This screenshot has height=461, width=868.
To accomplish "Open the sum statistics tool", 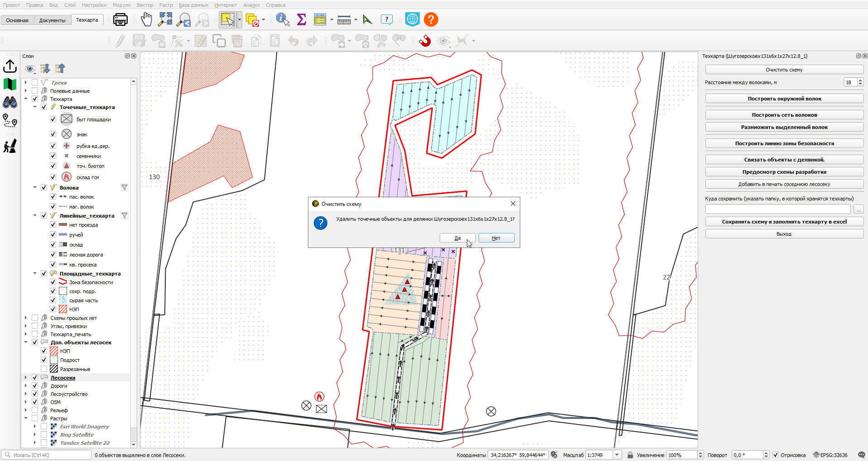I will (x=302, y=19).
